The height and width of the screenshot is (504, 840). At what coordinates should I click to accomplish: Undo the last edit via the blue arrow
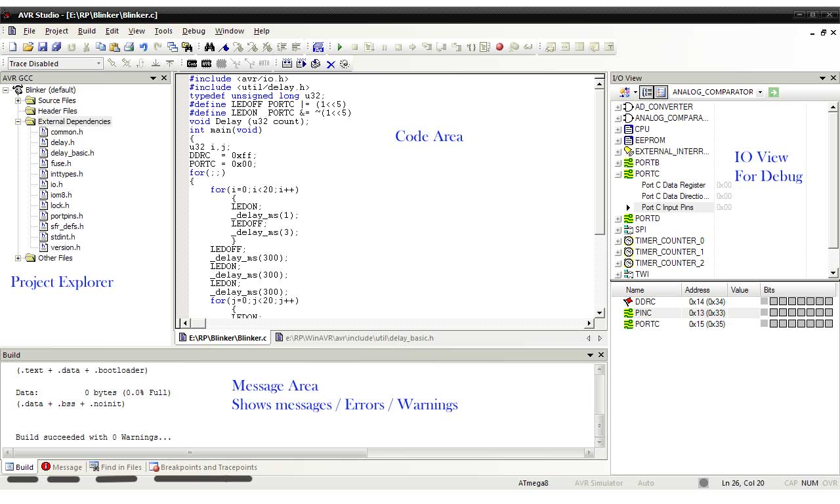[143, 47]
